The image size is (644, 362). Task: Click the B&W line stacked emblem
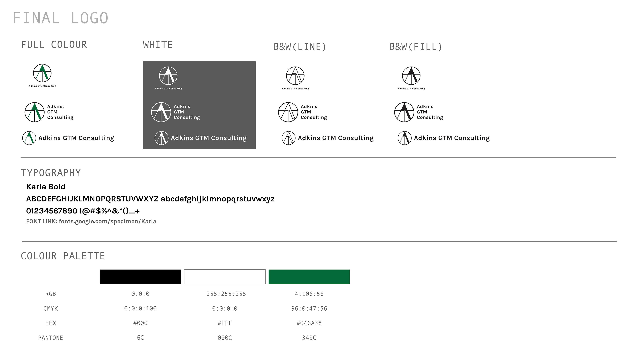pos(295,76)
